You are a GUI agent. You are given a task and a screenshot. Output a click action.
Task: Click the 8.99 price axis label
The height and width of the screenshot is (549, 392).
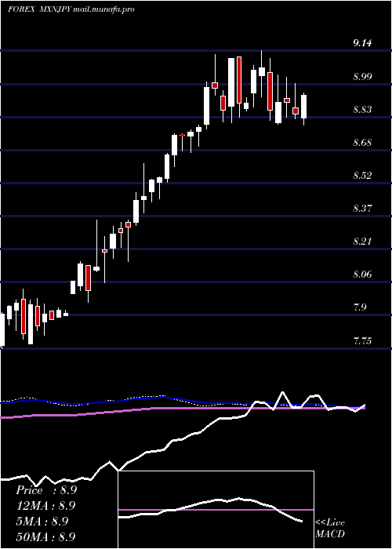point(362,77)
